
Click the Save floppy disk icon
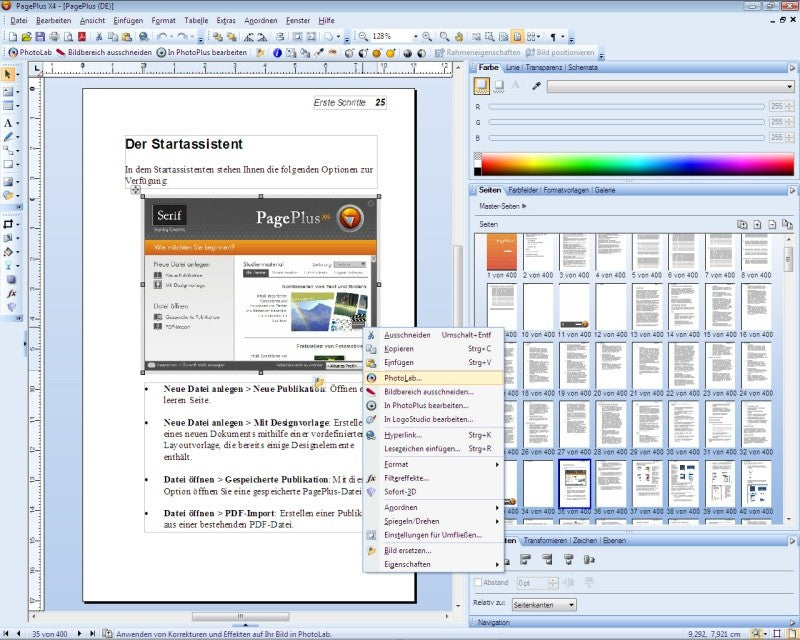pyautogui.click(x=40, y=37)
